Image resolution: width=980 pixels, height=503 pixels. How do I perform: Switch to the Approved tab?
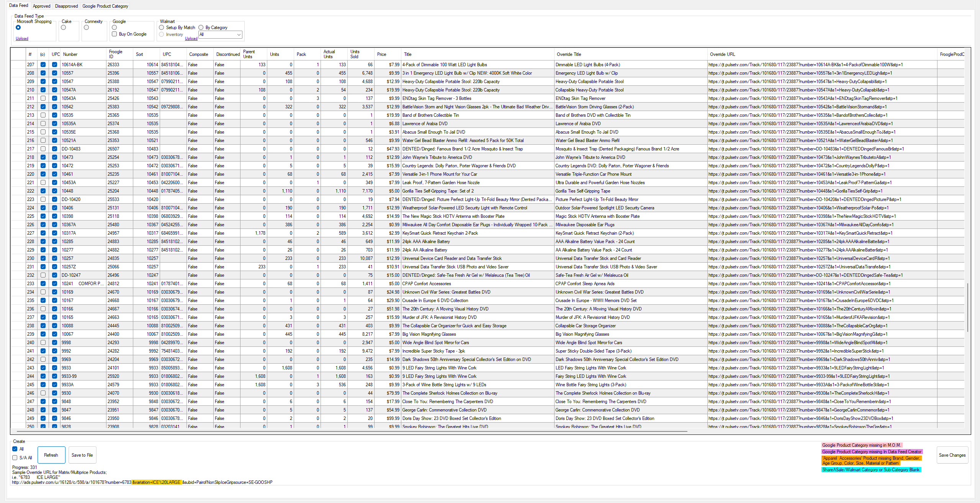(41, 6)
